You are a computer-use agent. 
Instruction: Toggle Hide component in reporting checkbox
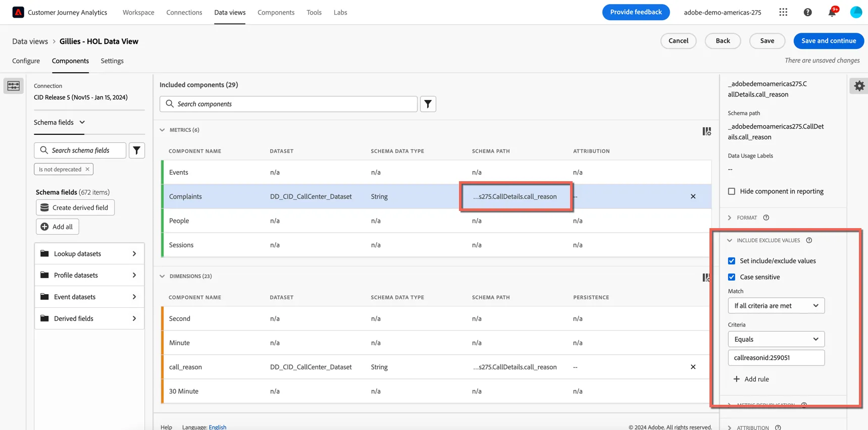732,191
